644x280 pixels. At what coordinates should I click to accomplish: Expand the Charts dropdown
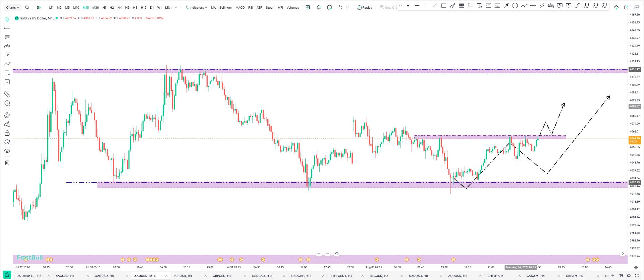coord(12,7)
